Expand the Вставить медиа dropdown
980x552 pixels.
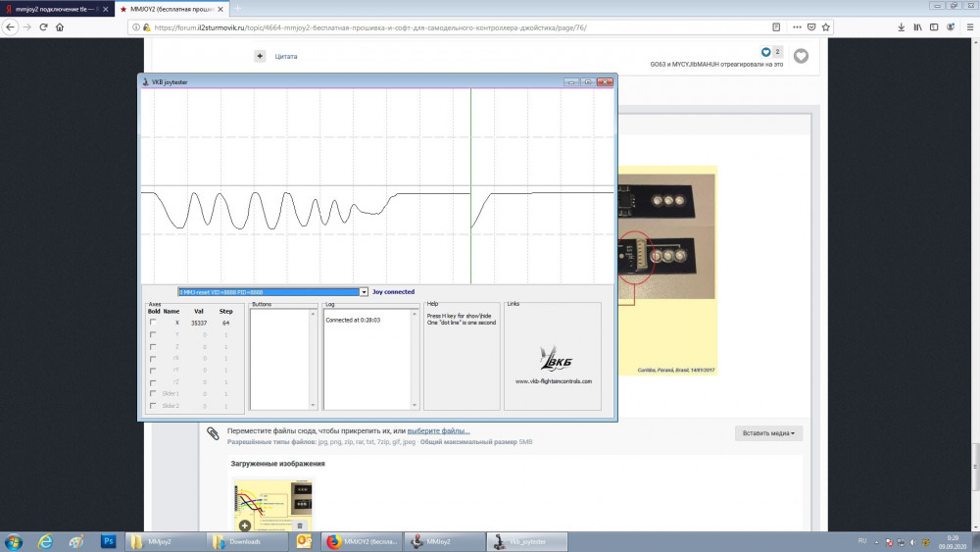pyautogui.click(x=767, y=432)
